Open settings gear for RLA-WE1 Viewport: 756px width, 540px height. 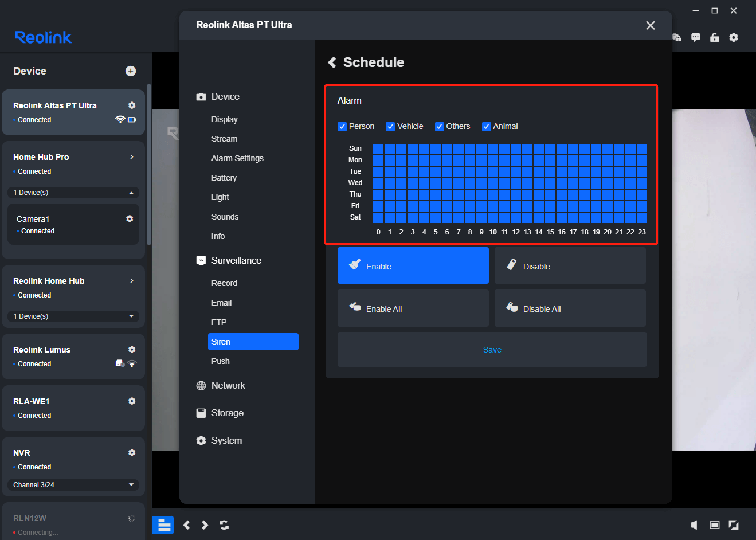pyautogui.click(x=132, y=401)
